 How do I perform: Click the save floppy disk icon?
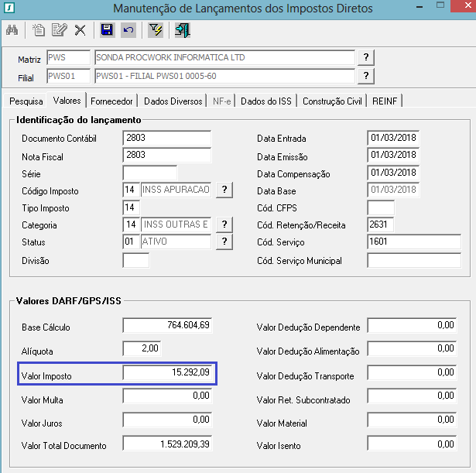[x=108, y=30]
